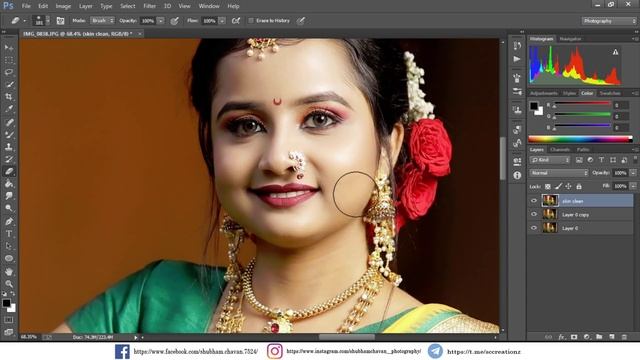This screenshot has width=640, height=360.
Task: Switch to the Swatches tab
Action: [x=610, y=93]
